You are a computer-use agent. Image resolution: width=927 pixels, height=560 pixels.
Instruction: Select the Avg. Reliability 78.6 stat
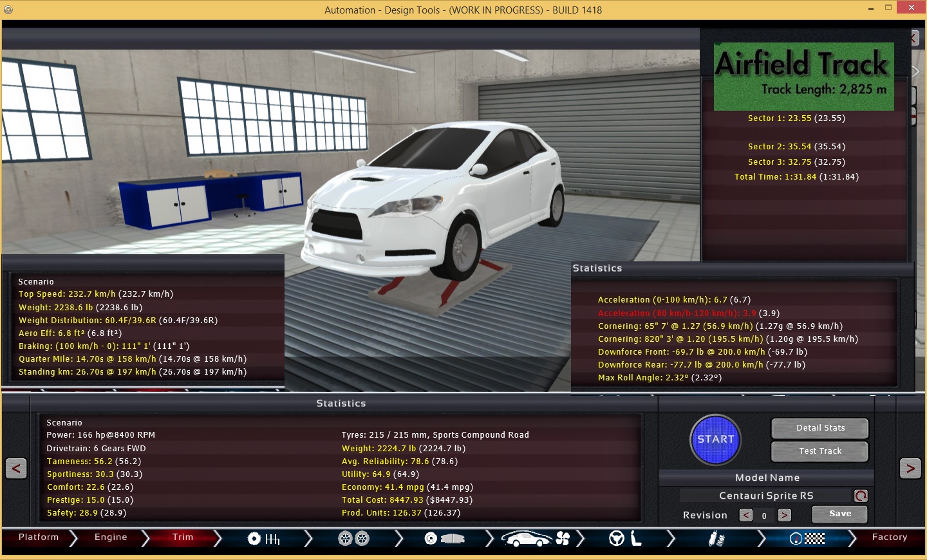coord(400,462)
